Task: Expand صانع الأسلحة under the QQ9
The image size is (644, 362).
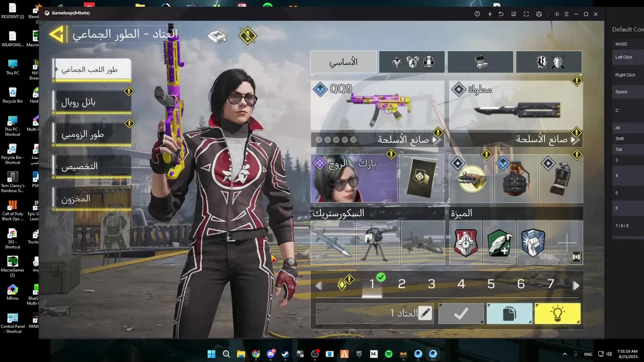Action: click(x=377, y=139)
